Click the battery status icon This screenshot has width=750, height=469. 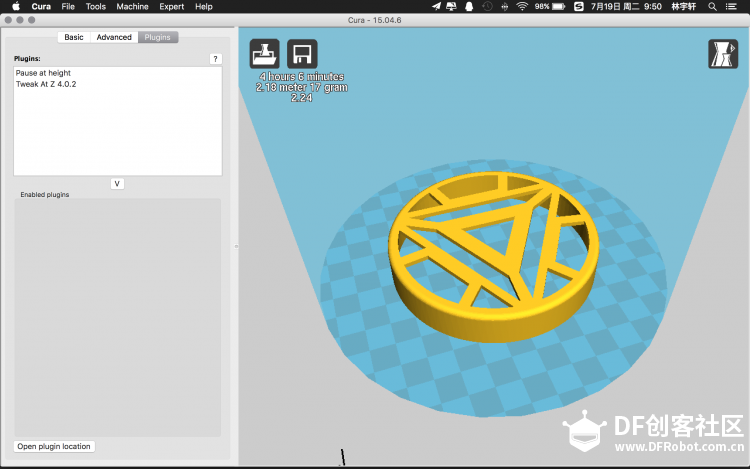(558, 7)
